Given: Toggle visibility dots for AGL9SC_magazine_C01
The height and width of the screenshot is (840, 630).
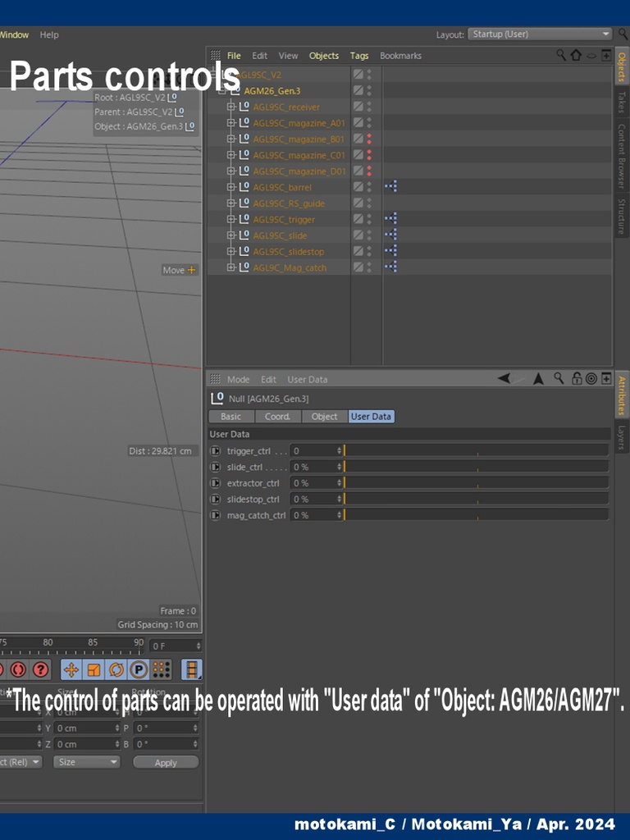Looking at the screenshot, I should [x=369, y=155].
